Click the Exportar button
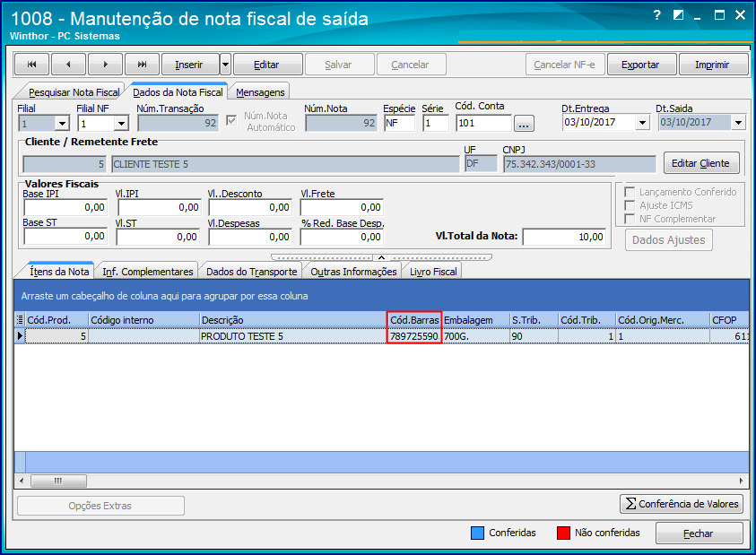 [x=640, y=65]
